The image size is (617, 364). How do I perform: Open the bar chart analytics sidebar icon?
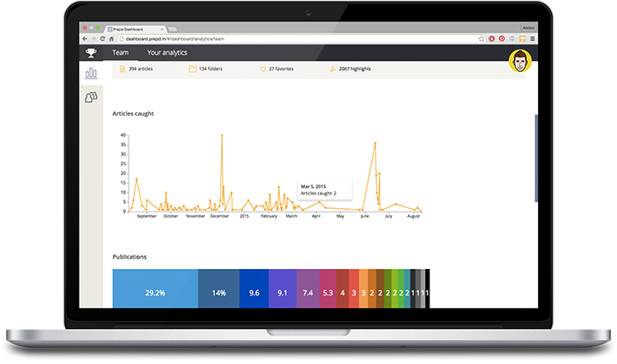[91, 73]
